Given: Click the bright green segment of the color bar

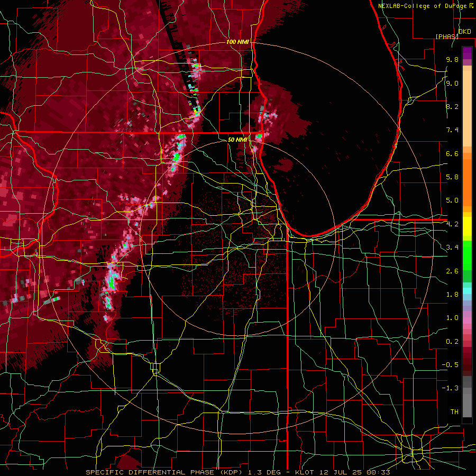Looking at the screenshot, I should (467, 255).
